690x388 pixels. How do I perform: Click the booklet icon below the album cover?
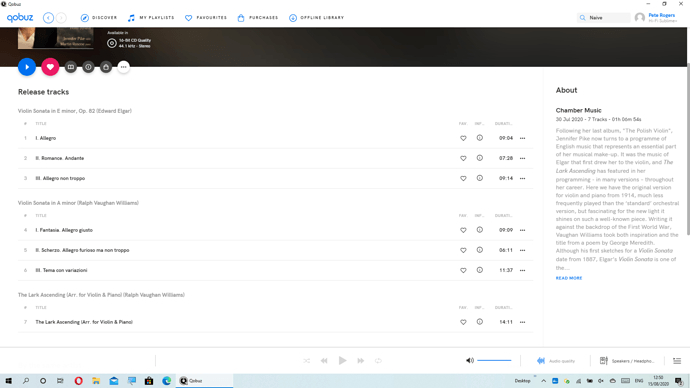click(x=70, y=67)
